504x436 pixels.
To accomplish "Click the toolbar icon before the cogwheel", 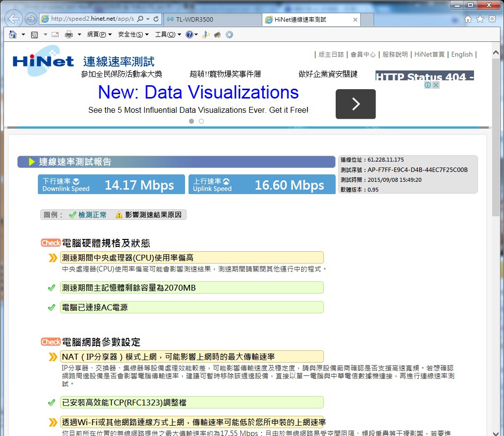I will (217, 34).
